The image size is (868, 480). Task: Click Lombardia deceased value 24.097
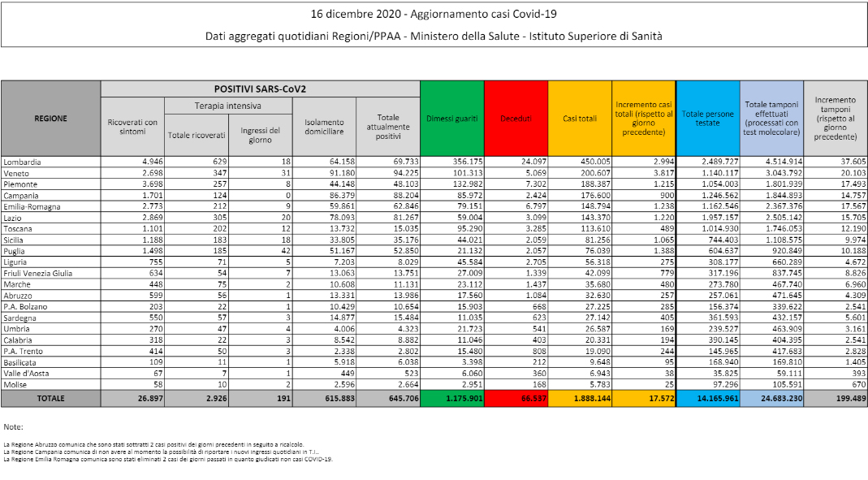[516, 162]
